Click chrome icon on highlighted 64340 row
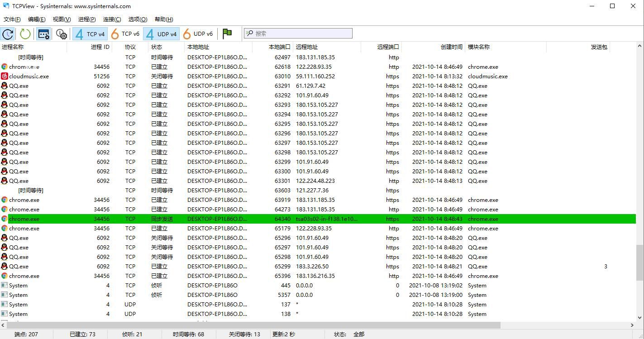 (5, 219)
